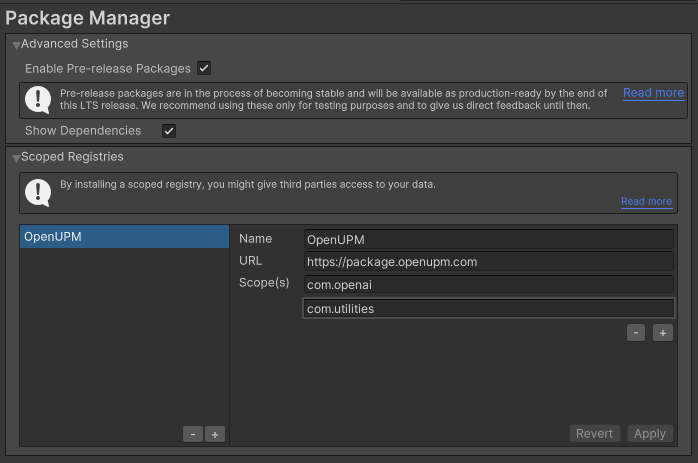The image size is (698, 463).
Task: Click the scoped registry warning info icon
Action: pos(38,192)
